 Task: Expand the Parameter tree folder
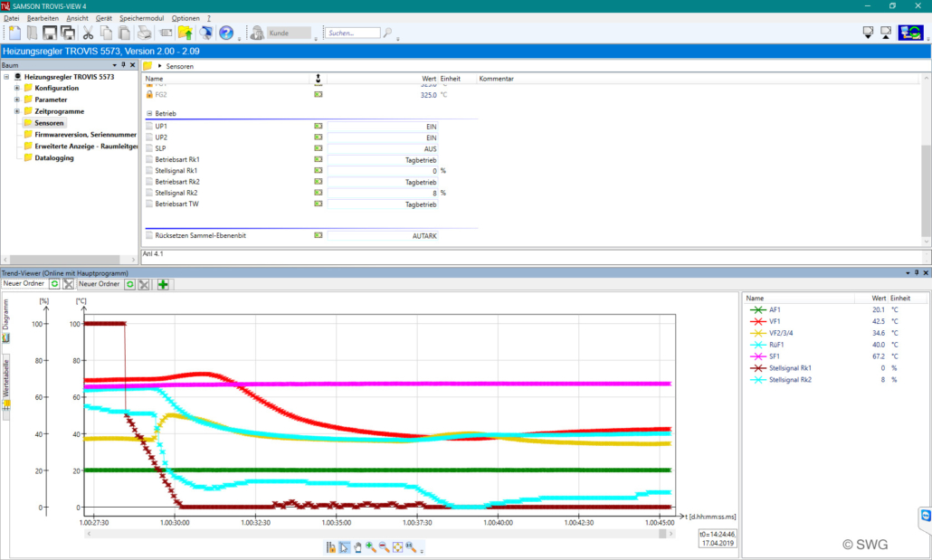pyautogui.click(x=17, y=100)
